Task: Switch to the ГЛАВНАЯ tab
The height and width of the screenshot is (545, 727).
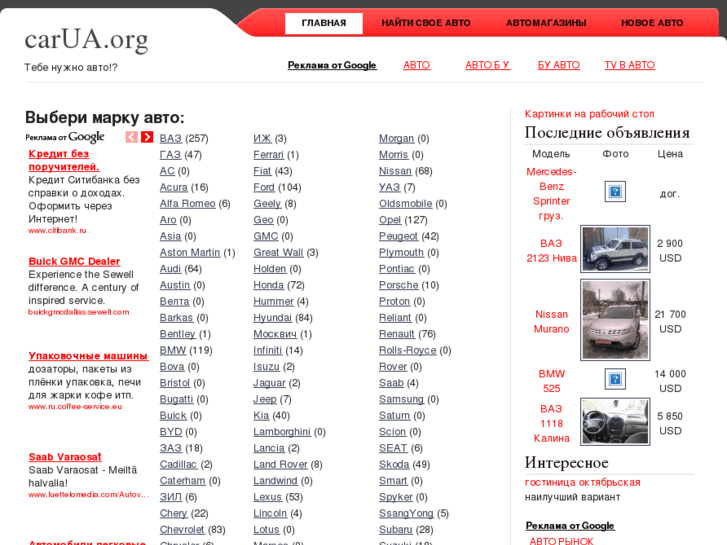Action: click(324, 23)
